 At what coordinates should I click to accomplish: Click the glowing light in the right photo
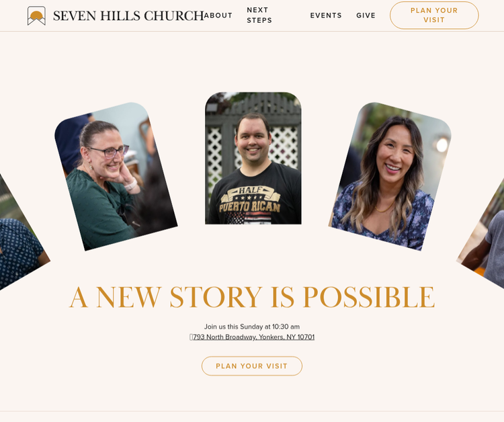(x=442, y=144)
